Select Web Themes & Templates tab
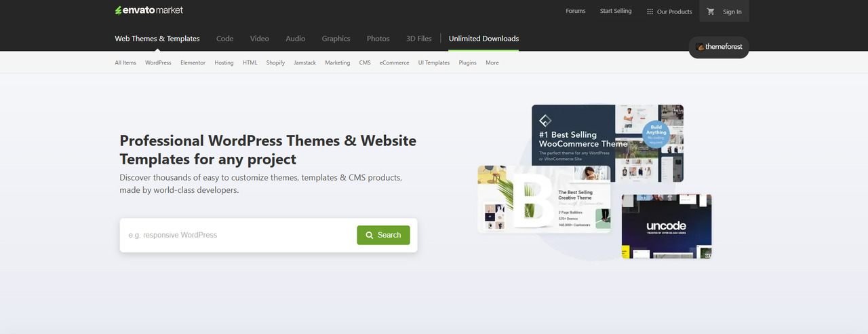 157,39
